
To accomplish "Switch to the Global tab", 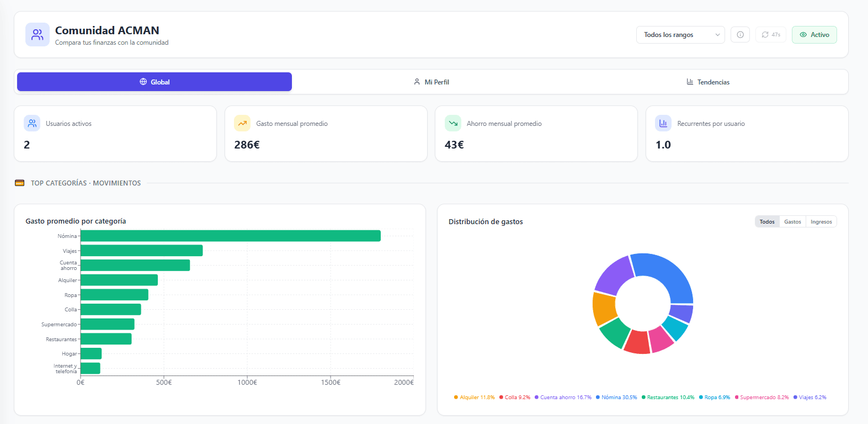I will [155, 82].
